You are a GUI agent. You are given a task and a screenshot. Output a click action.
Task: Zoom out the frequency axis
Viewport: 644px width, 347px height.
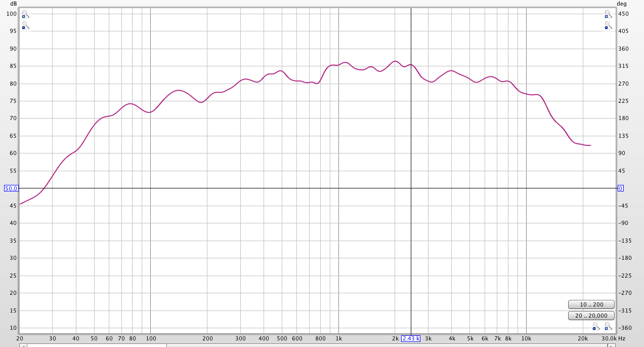(x=596, y=327)
